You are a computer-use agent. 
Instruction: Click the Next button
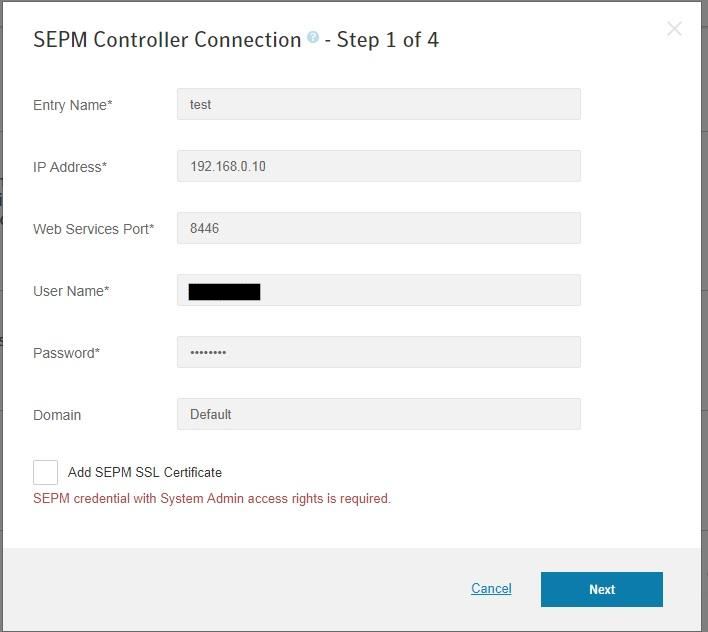pos(601,589)
